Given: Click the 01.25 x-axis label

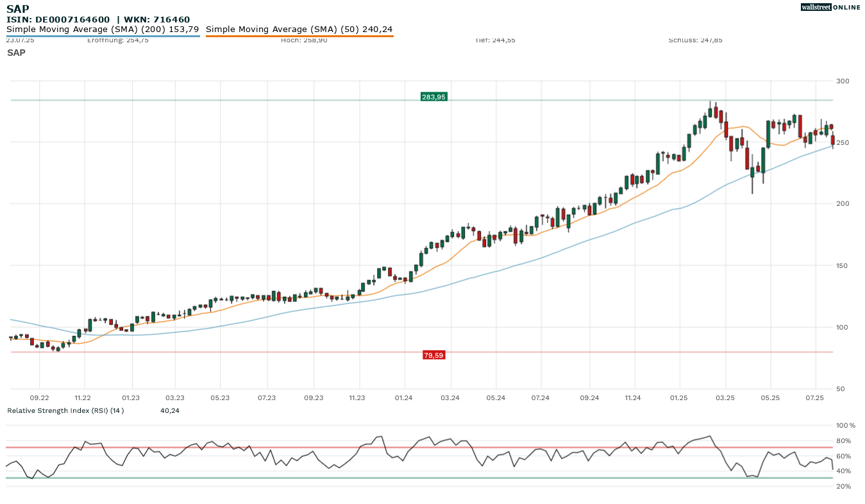Looking at the screenshot, I should tap(678, 398).
